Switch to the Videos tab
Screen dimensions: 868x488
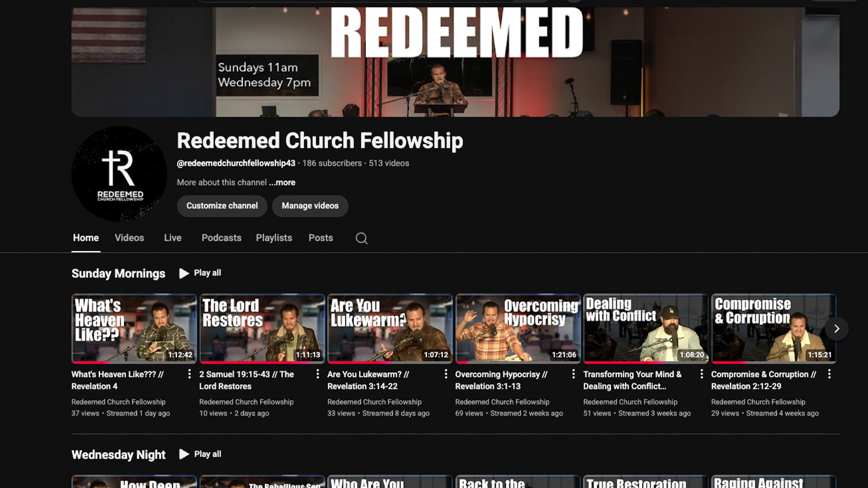tap(129, 238)
